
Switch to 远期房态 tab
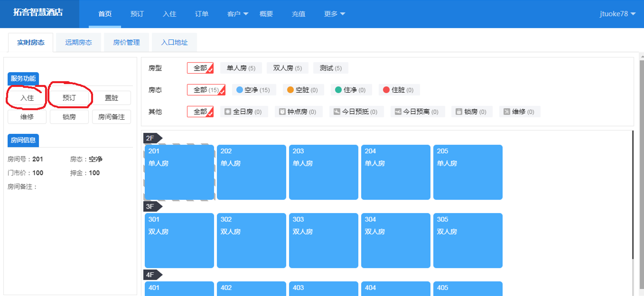pos(79,42)
